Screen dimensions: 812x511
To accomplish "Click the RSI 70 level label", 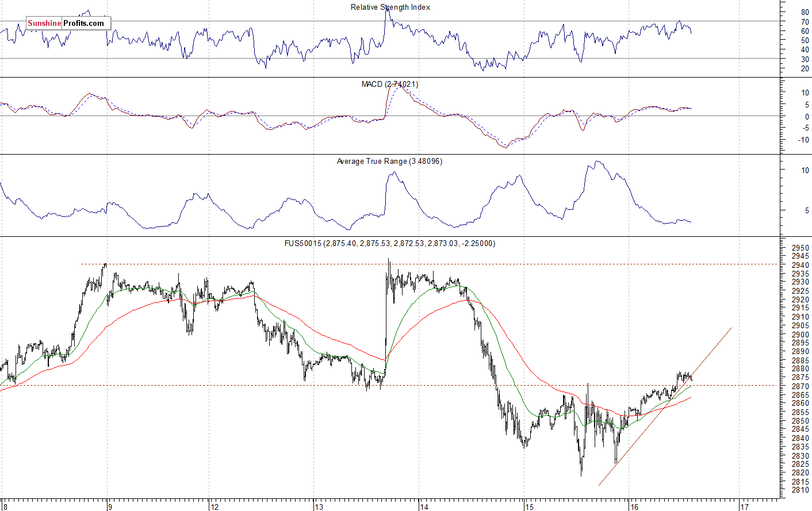I will (x=805, y=21).
